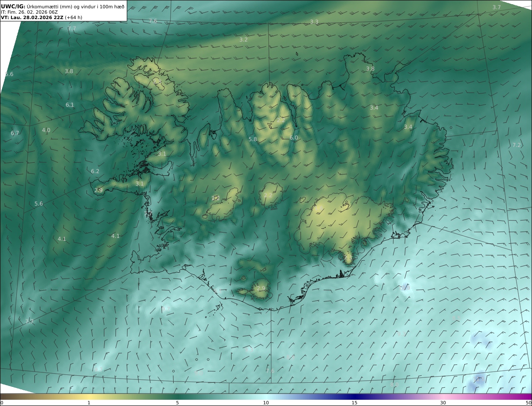
Task: Click the initialisation time line 'IT: Fim. 26. 02. 2026 06Z'
Action: [x=29, y=12]
